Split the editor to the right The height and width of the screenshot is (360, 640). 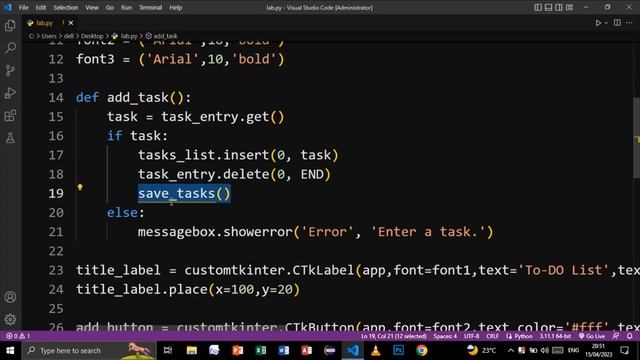tap(617, 23)
